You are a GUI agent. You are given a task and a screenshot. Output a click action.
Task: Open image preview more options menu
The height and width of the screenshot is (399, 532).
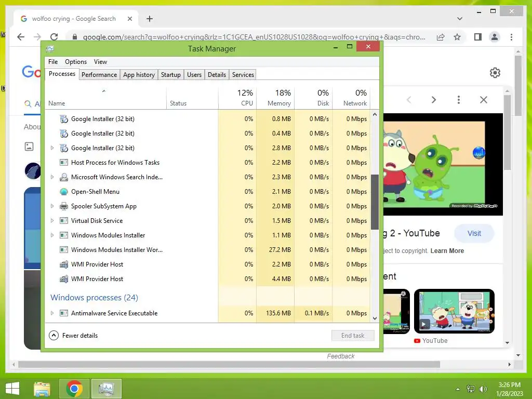tap(458, 100)
